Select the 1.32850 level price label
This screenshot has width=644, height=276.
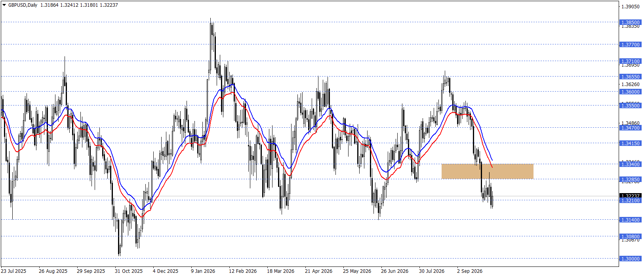click(630, 179)
